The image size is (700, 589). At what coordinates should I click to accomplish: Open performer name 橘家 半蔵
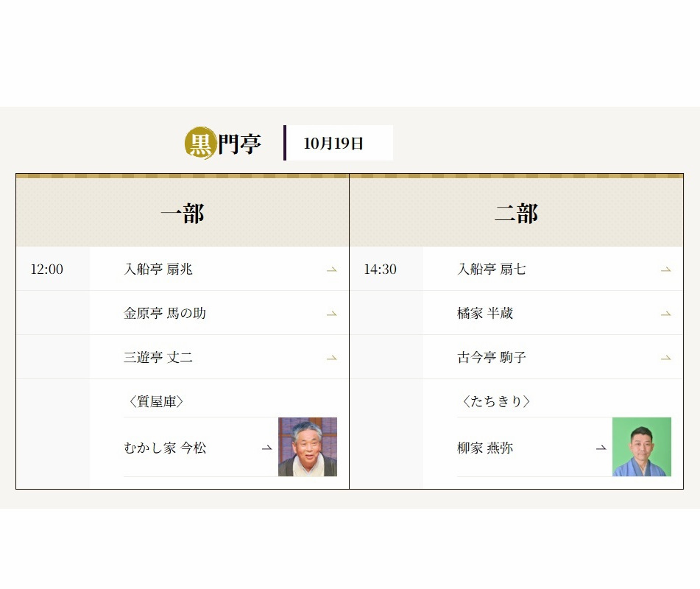click(x=485, y=314)
